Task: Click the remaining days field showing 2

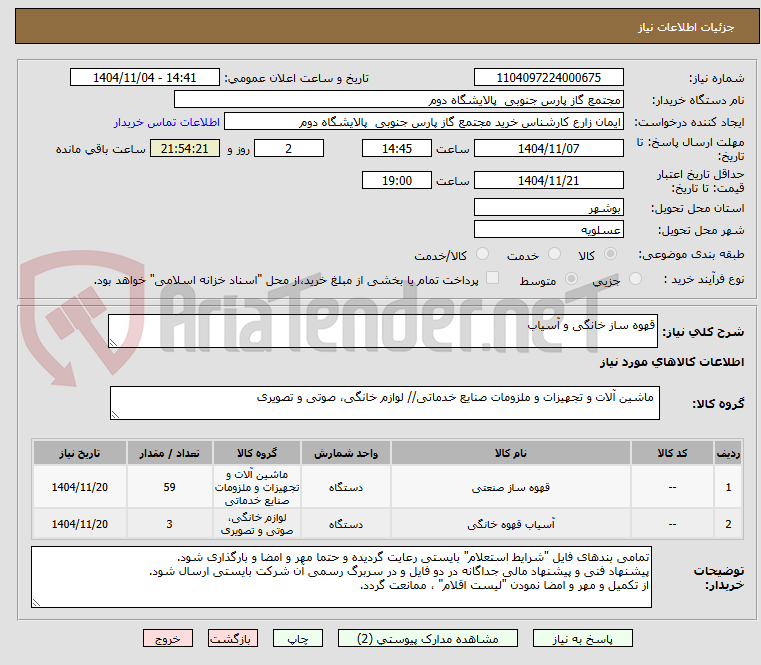Action: [289, 149]
